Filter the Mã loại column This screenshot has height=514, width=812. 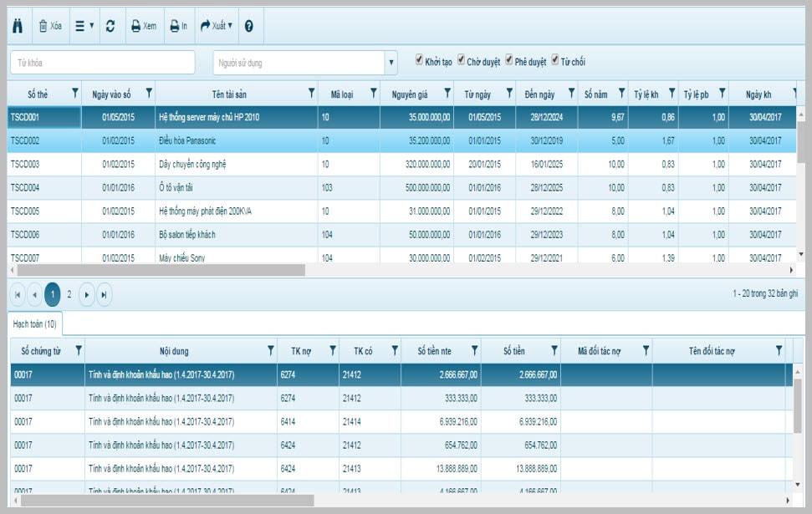click(x=373, y=93)
